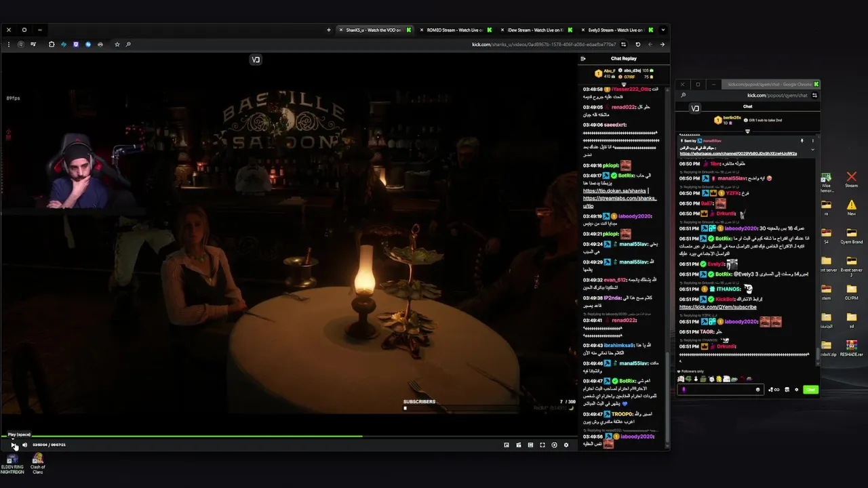Viewport: 868px width, 488px height.
Task: Open site info icon in popout address bar
Action: (x=814, y=96)
